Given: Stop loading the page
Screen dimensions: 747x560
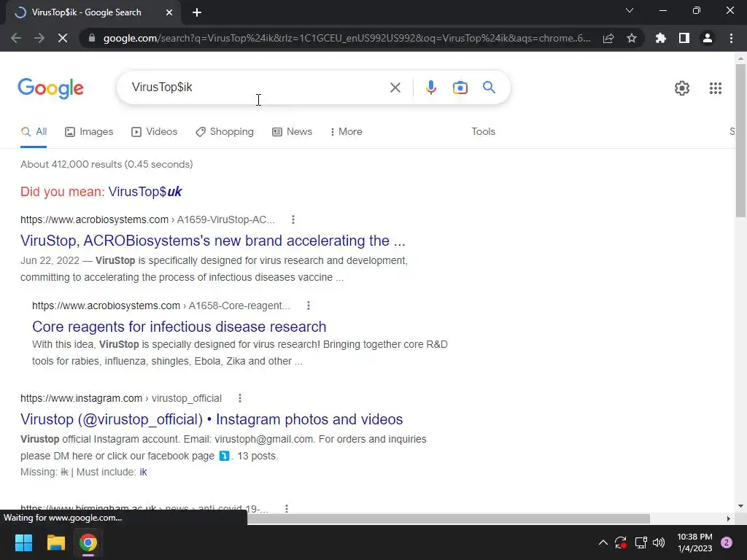Looking at the screenshot, I should [x=63, y=38].
